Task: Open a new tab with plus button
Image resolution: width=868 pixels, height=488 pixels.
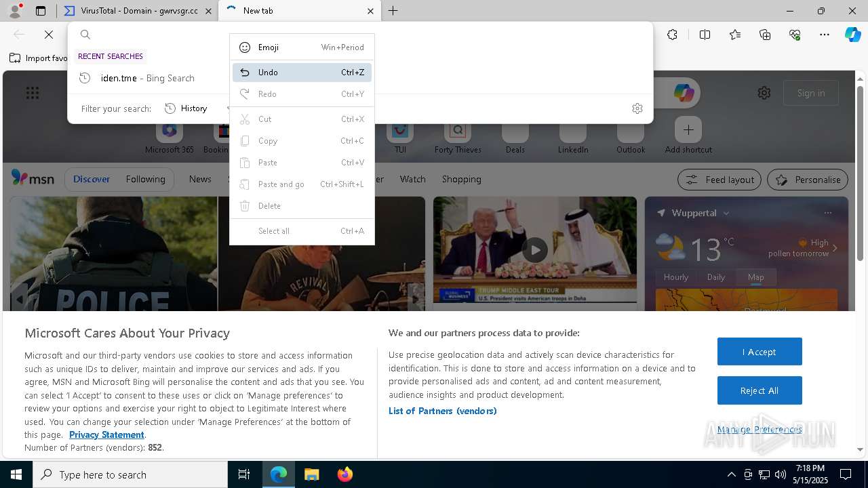Action: pos(393,11)
